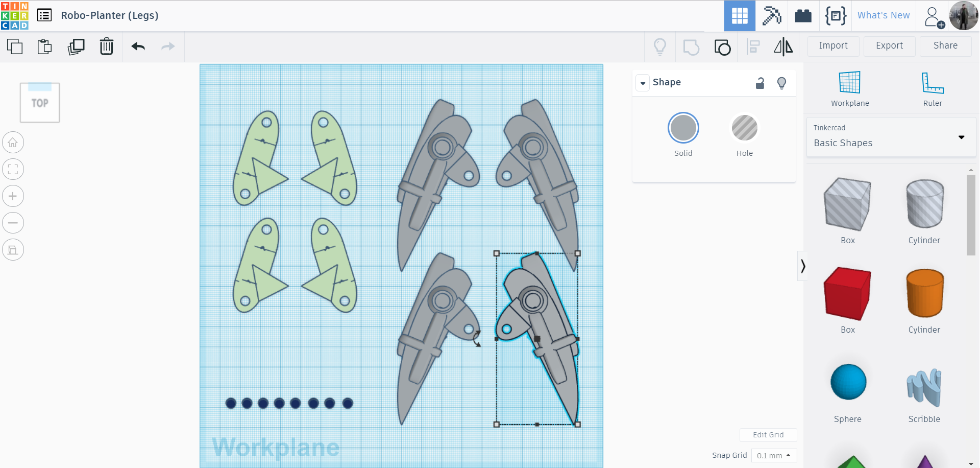Select the Workplane tool

850,89
